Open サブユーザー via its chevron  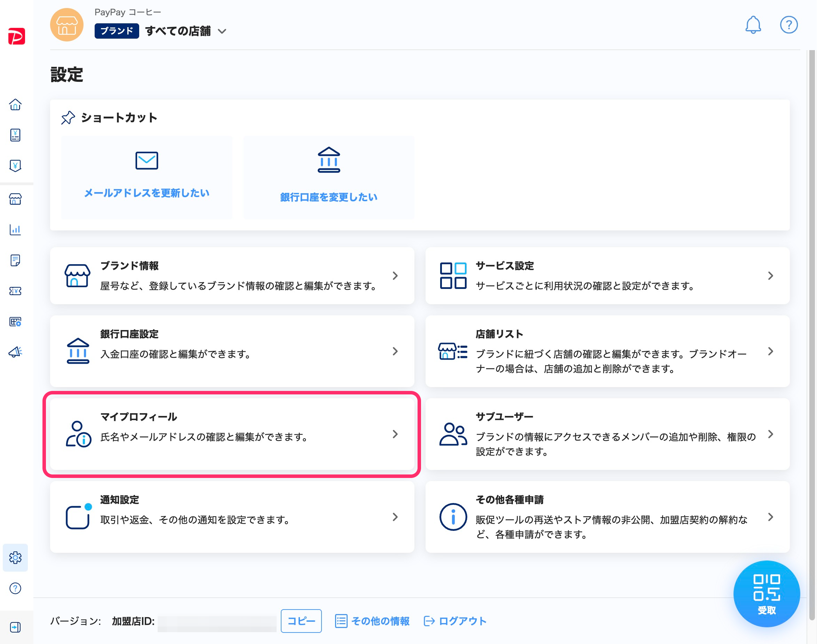[x=771, y=434]
